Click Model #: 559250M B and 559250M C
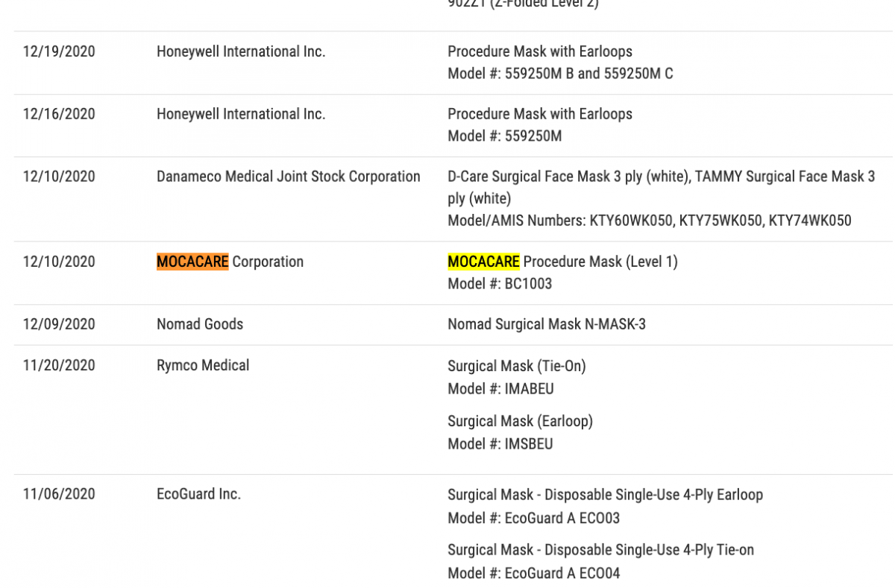This screenshot has height=588, width=895. 560,74
